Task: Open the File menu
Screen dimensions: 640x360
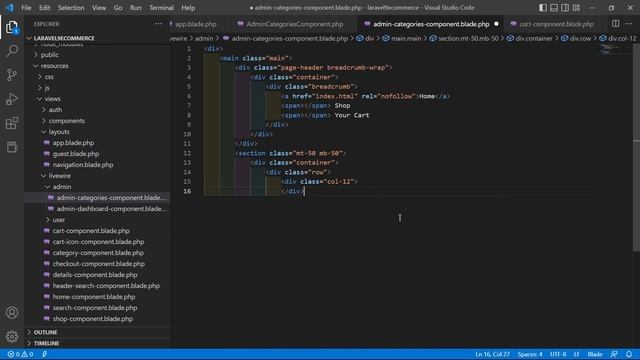Action: [x=26, y=8]
